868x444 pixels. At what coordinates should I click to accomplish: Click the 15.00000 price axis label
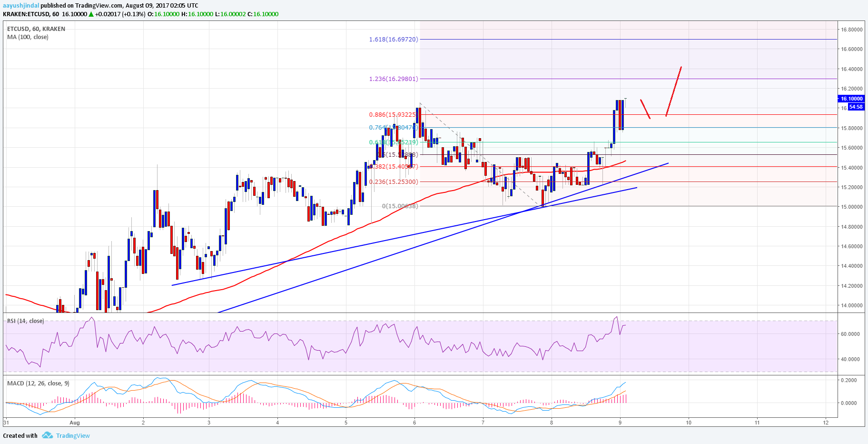[x=851, y=207]
